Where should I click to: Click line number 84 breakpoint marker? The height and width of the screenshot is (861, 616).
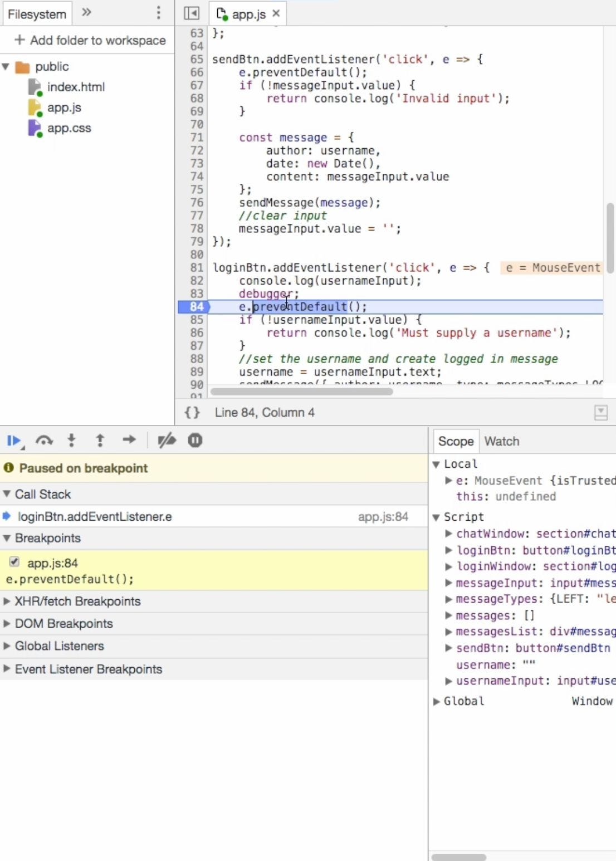(194, 307)
